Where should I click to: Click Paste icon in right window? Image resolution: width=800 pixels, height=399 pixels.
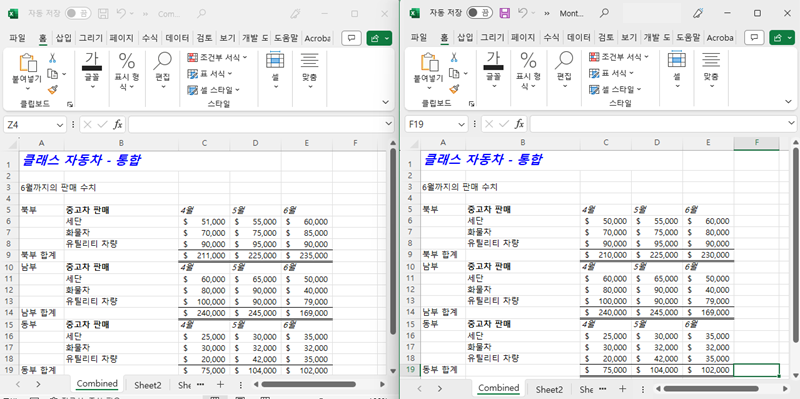tap(430, 62)
